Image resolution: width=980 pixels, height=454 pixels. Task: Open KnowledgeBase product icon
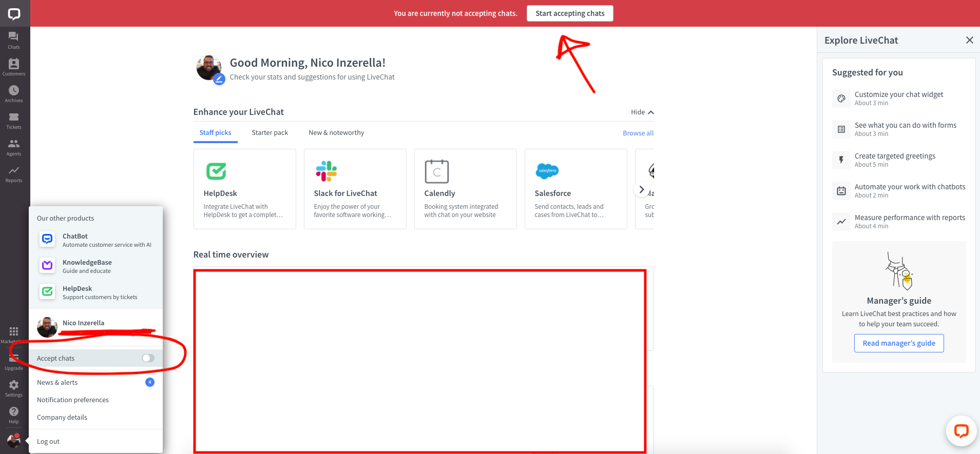(47, 265)
